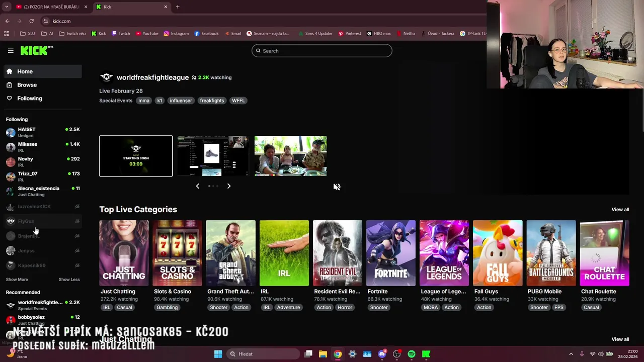Viewport: 644px width, 362px height.
Task: Collapse following list with Show Less
Action: [x=69, y=280]
